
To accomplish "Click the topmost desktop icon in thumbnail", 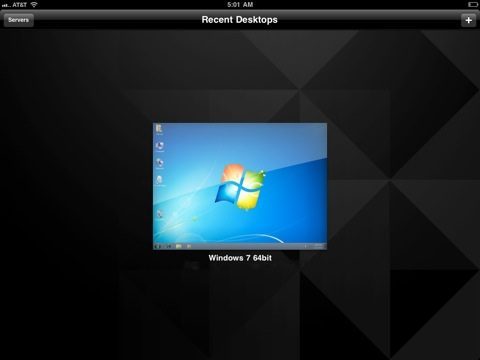I will 159,129.
